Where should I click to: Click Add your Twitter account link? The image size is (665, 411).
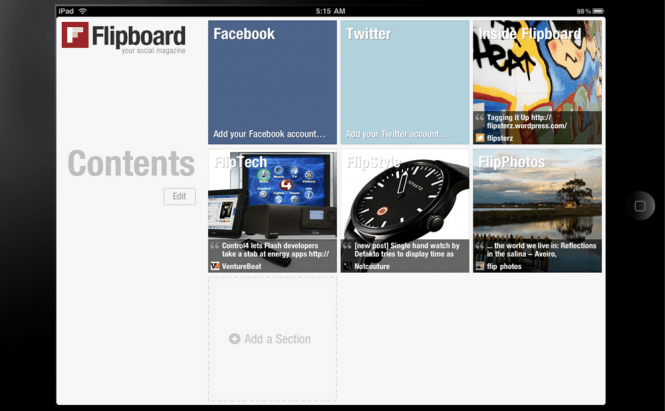397,134
